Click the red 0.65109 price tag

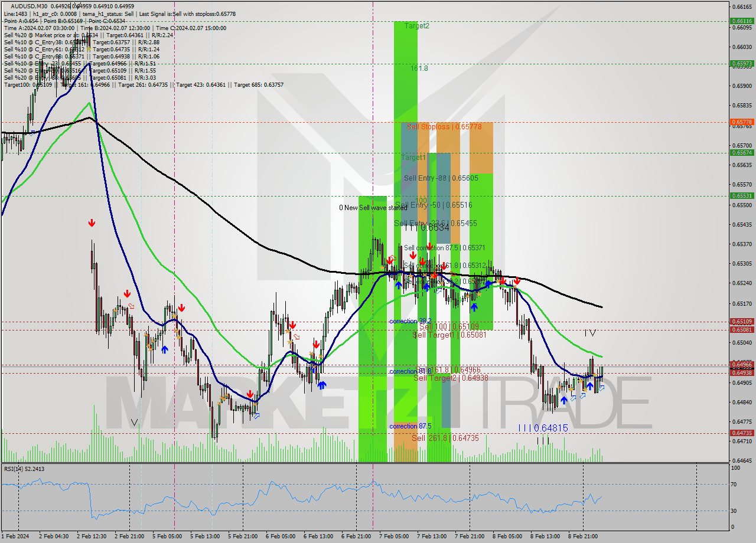pyautogui.click(x=742, y=322)
